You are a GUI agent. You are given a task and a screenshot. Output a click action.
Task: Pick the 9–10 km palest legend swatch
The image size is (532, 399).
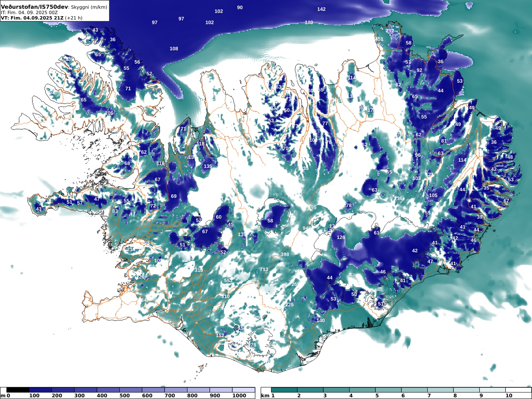pyautogui.click(x=492, y=390)
